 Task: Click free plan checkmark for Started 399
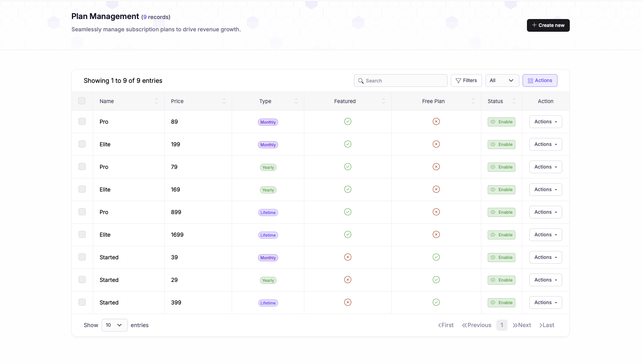[x=436, y=303]
